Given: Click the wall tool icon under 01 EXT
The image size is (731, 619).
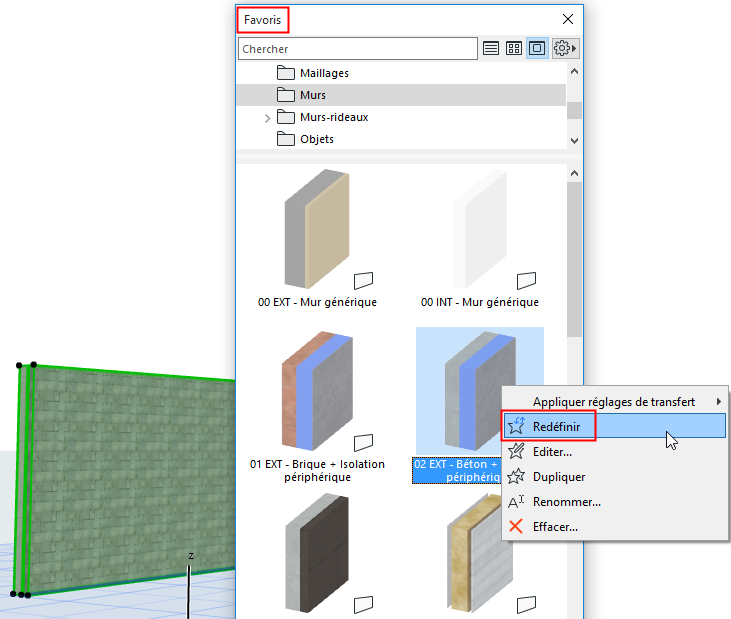Looking at the screenshot, I should pos(363,442).
